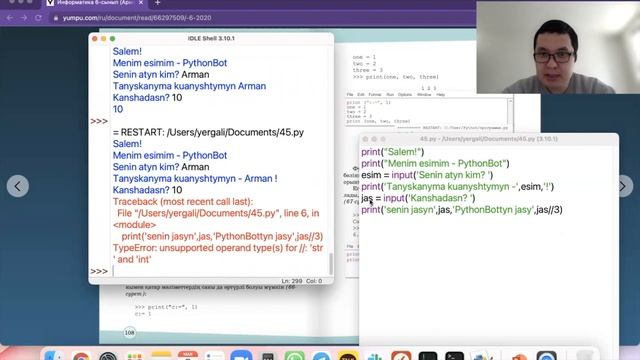This screenshot has width=640, height=360.
Task: Click the jas = input('Kanshadasn? ') line
Action: pos(418,198)
